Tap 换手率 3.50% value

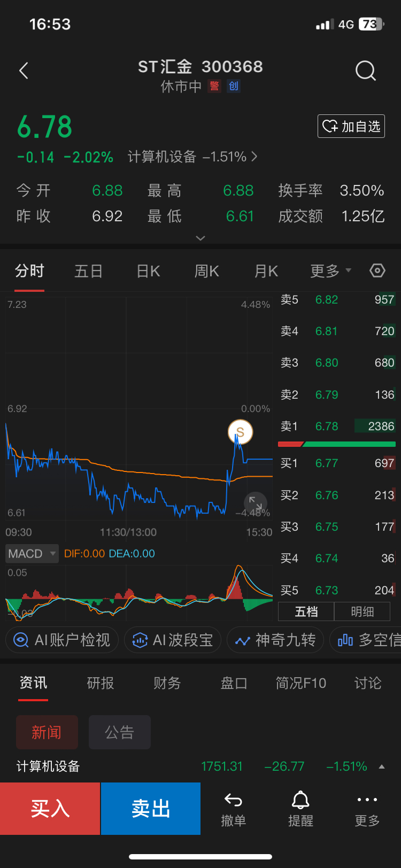[362, 190]
